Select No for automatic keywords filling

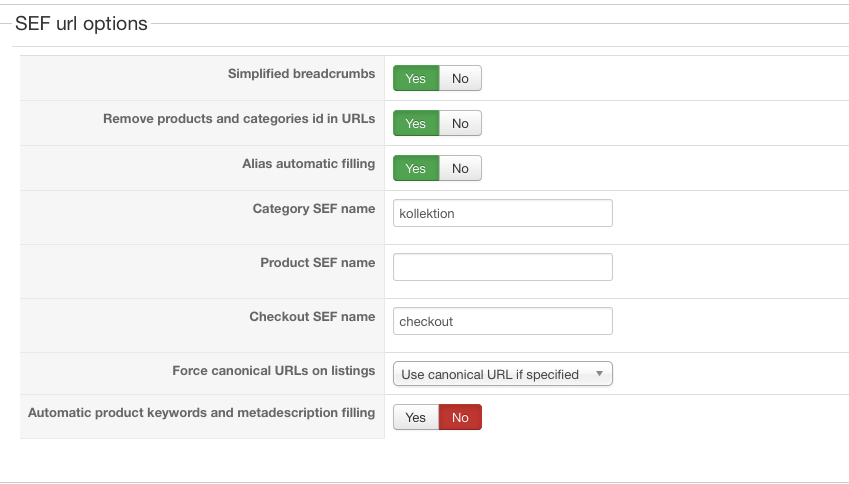tap(460, 417)
